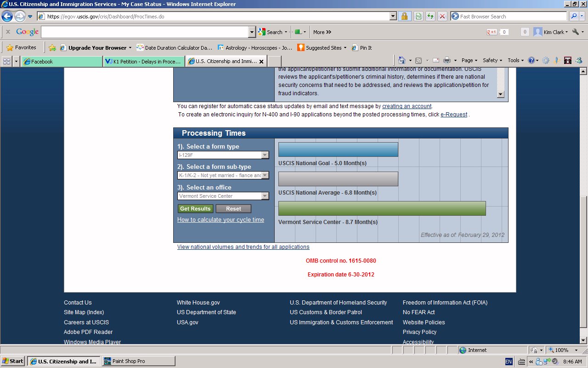Click the Google +1 button
The width and height of the screenshot is (588, 368).
click(492, 32)
